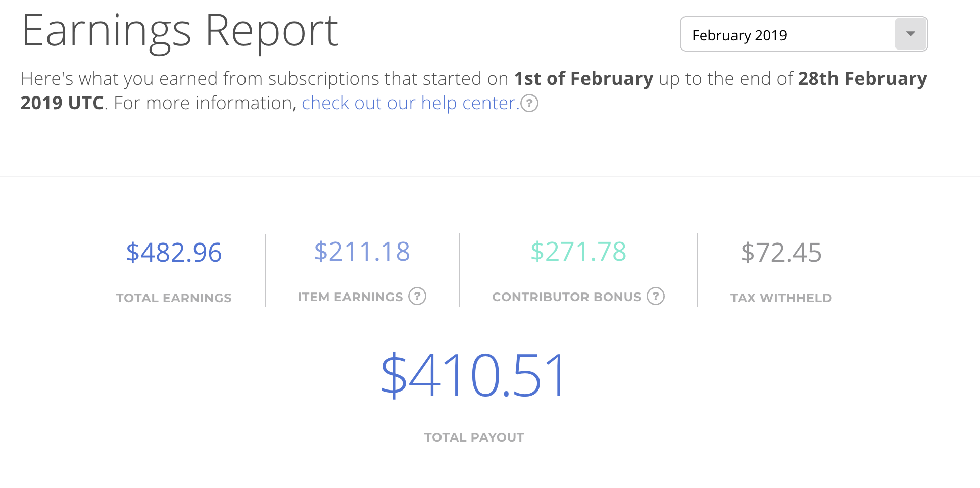Click the Tax Withheld label
Screen dimensions: 980x488
(x=781, y=298)
